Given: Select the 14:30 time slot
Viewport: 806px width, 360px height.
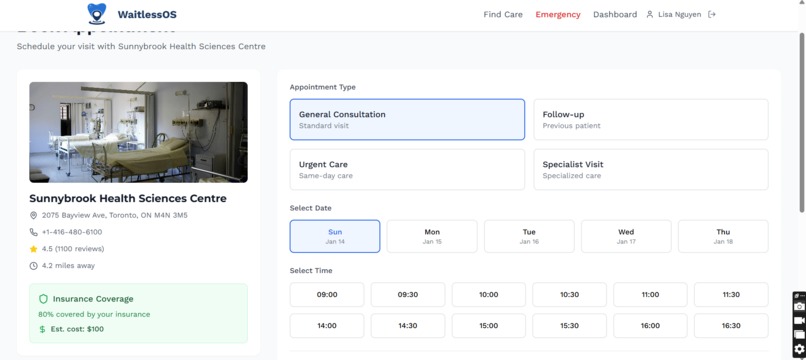Looking at the screenshot, I should (x=408, y=326).
